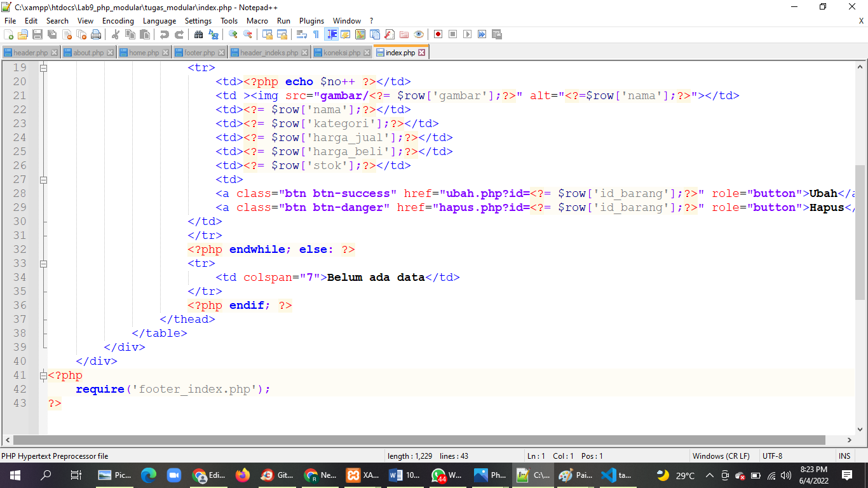Toggle the indent guide button
The height and width of the screenshot is (488, 868).
point(331,34)
